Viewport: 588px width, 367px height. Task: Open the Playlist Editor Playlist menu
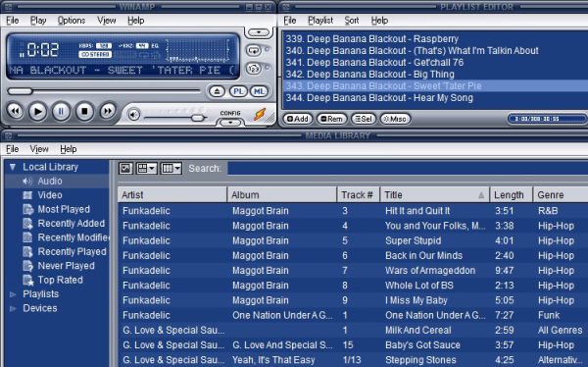click(x=320, y=21)
